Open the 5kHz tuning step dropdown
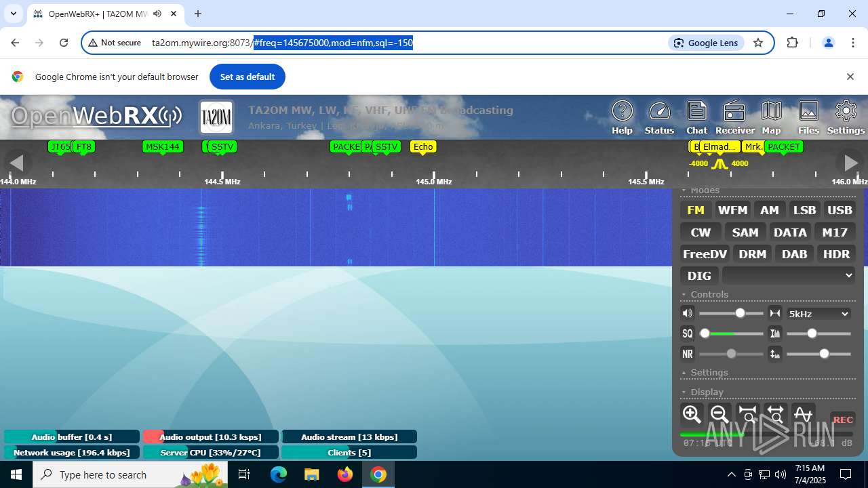 [818, 314]
